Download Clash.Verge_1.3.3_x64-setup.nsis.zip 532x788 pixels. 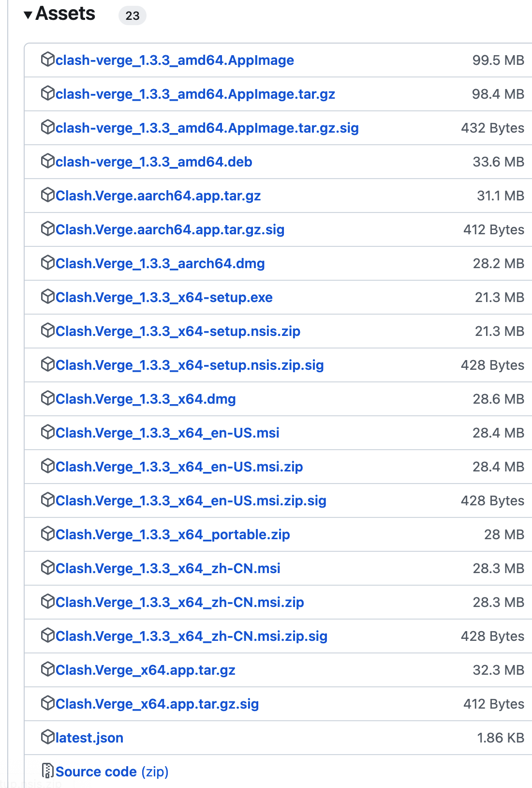178,331
